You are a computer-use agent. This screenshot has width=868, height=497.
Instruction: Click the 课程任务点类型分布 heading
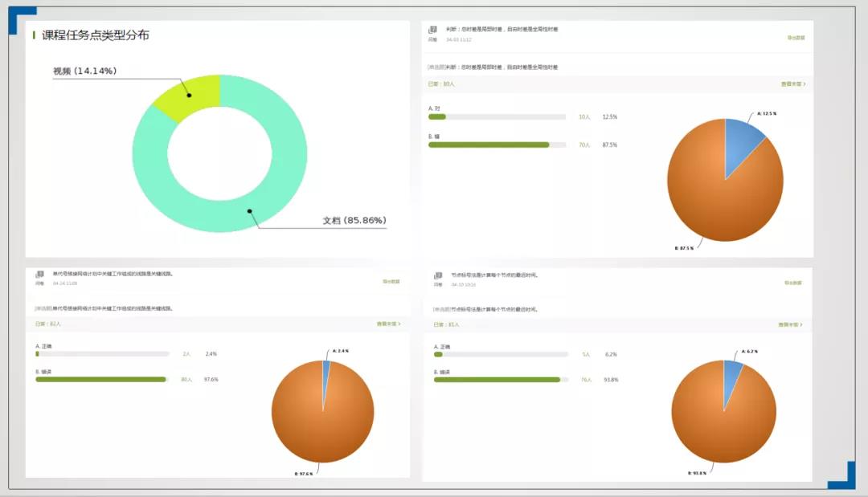[95, 35]
